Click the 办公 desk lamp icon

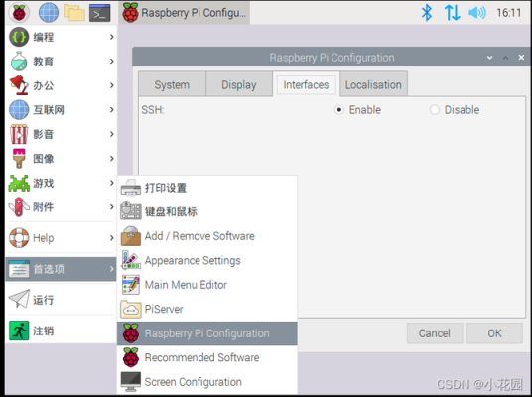(19, 85)
